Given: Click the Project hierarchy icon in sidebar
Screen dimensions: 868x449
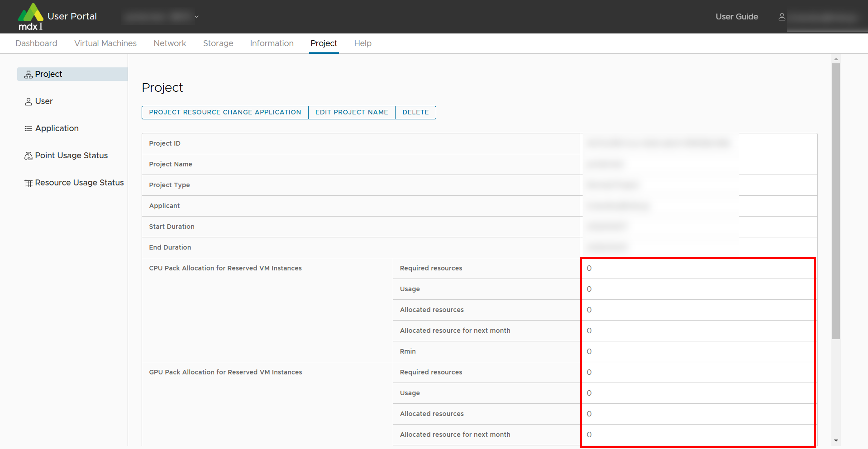Looking at the screenshot, I should point(28,75).
